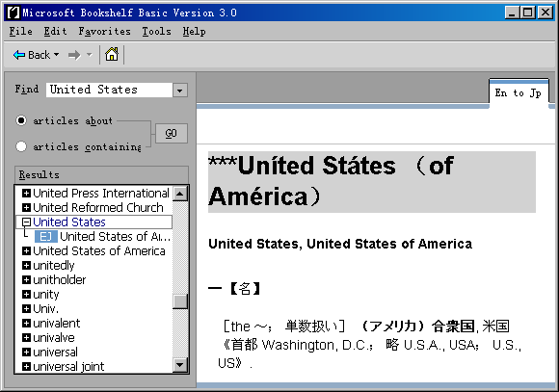Select the 'articles containing' radio button
Image resolution: width=559 pixels, height=392 pixels.
(21, 146)
